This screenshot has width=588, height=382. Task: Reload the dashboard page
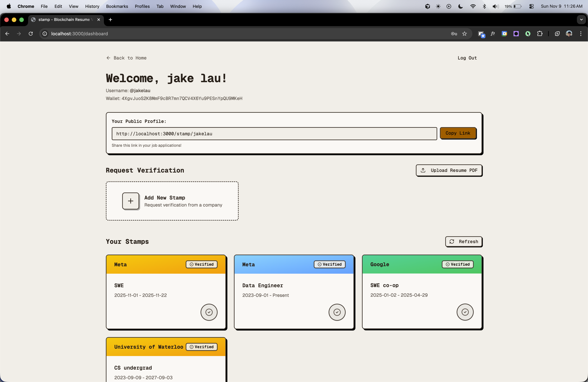coord(31,34)
